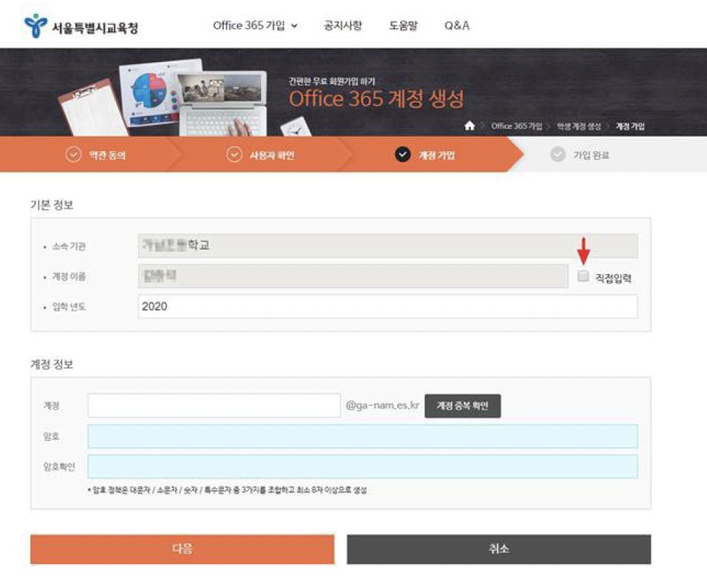Go to Office 365 가입 breadcrumb link
The image size is (707, 588).
click(516, 126)
